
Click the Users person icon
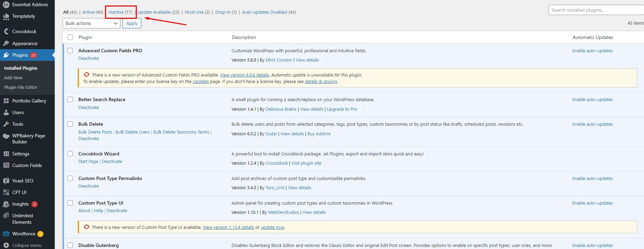pos(6,112)
